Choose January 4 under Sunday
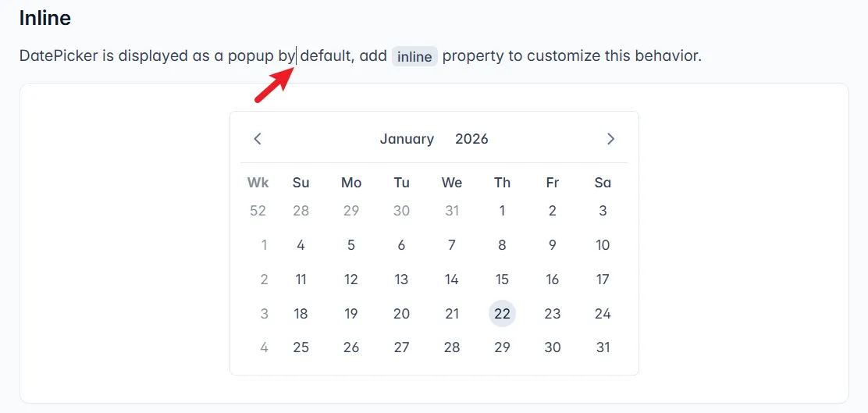Image resolution: width=868 pixels, height=413 pixels. click(301, 245)
